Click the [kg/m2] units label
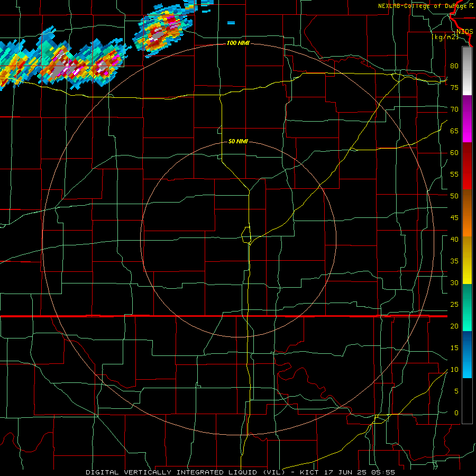This screenshot has height=476, width=476. 445,37
